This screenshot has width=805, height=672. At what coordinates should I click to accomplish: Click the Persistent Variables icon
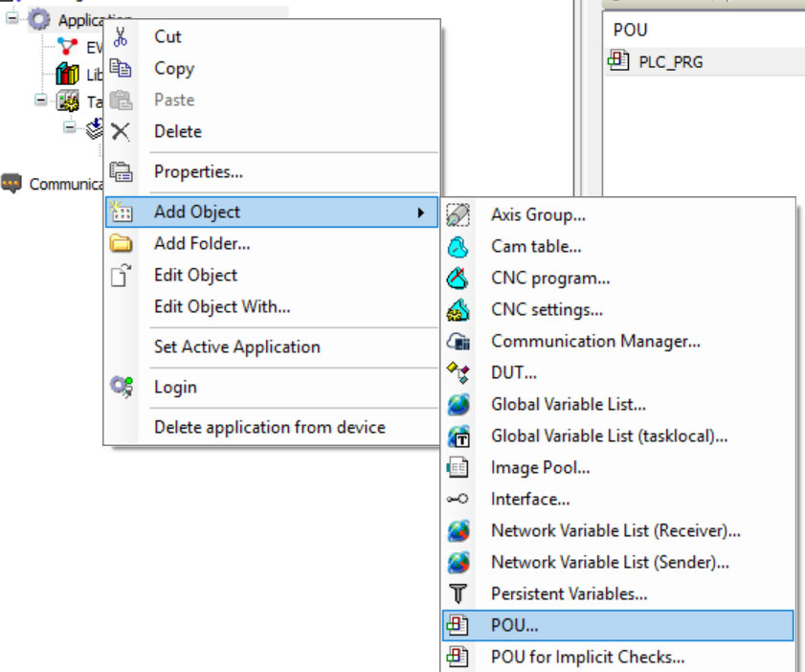[458, 594]
